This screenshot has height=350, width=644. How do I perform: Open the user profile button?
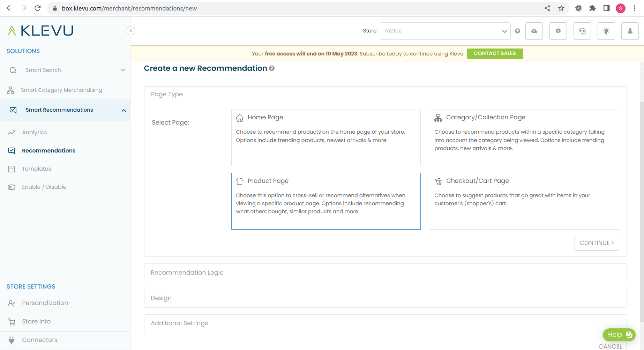pyautogui.click(x=630, y=31)
